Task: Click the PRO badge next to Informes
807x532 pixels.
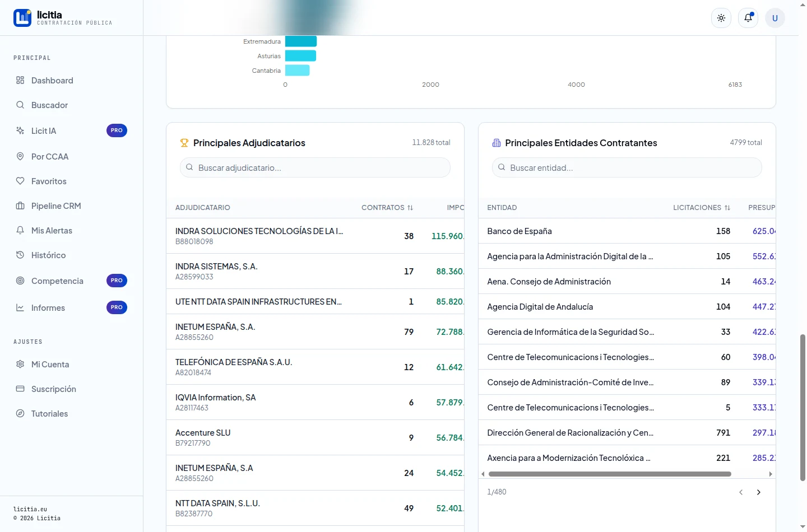Action: pyautogui.click(x=117, y=307)
